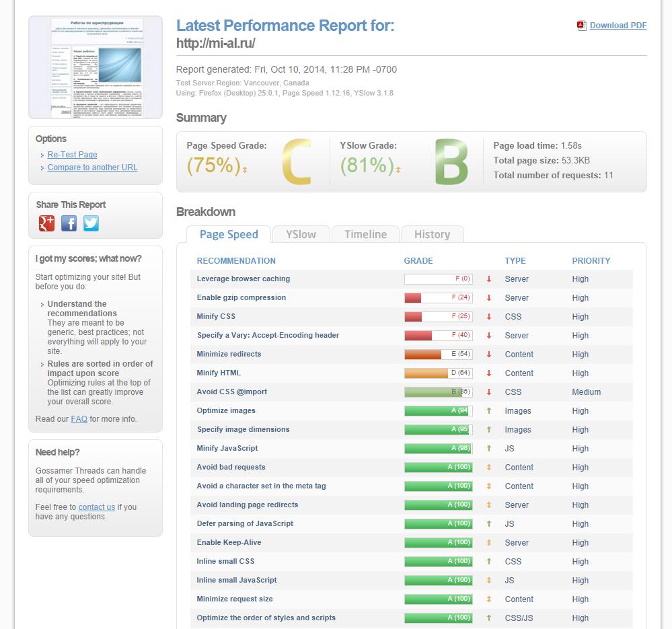
Task: Expand Enable gzip compression recommendation
Action: (x=241, y=298)
